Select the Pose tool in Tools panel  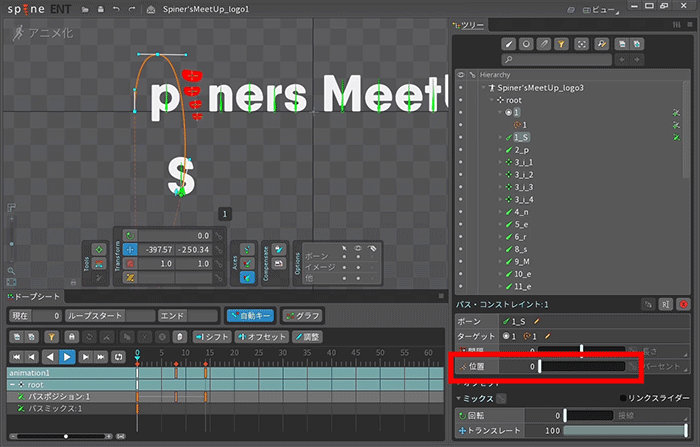99,250
